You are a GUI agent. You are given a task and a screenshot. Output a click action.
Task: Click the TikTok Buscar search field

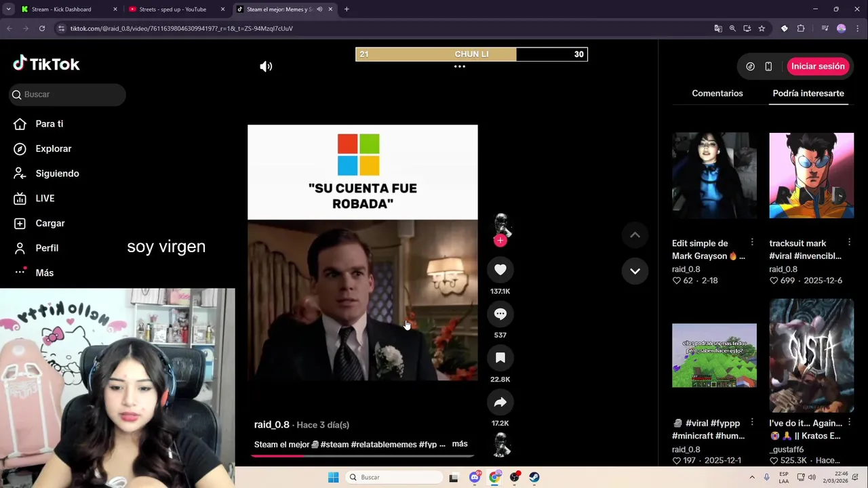68,94
